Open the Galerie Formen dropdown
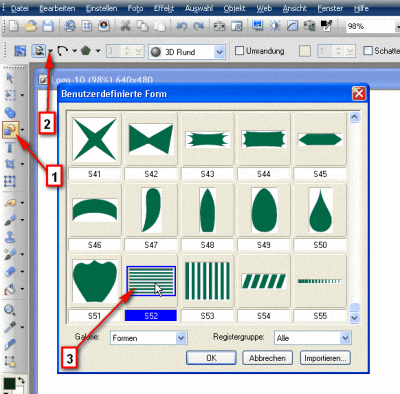Screen dimensions: 400x394 coord(181,338)
